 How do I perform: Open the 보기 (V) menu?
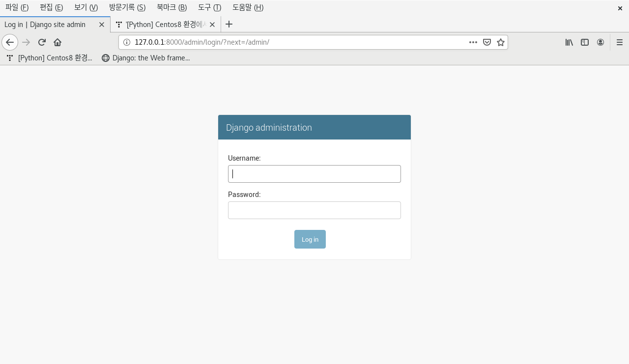(86, 7)
